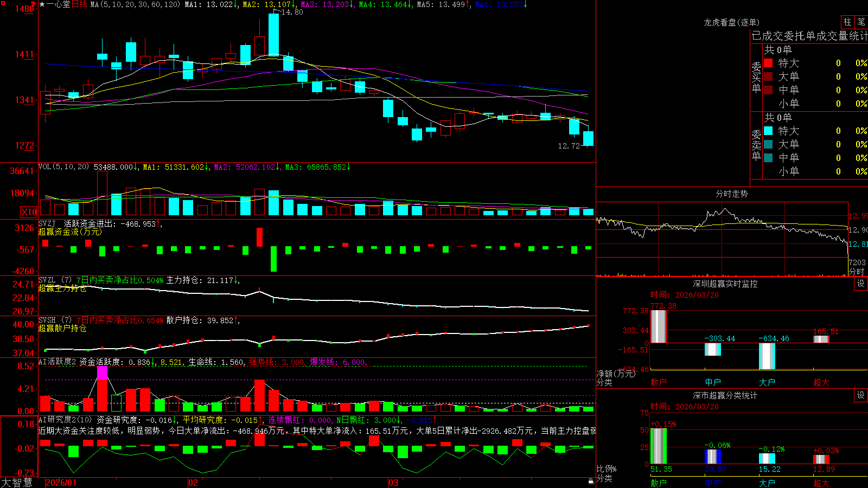The height and width of the screenshot is (488, 868).
Task: Click the 大智慧 logo at bottom-left
Action: (x=17, y=483)
